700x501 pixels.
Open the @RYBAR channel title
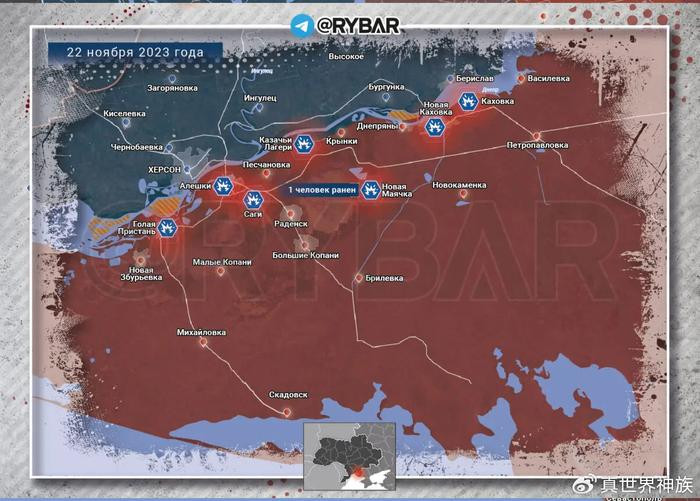[x=358, y=26]
